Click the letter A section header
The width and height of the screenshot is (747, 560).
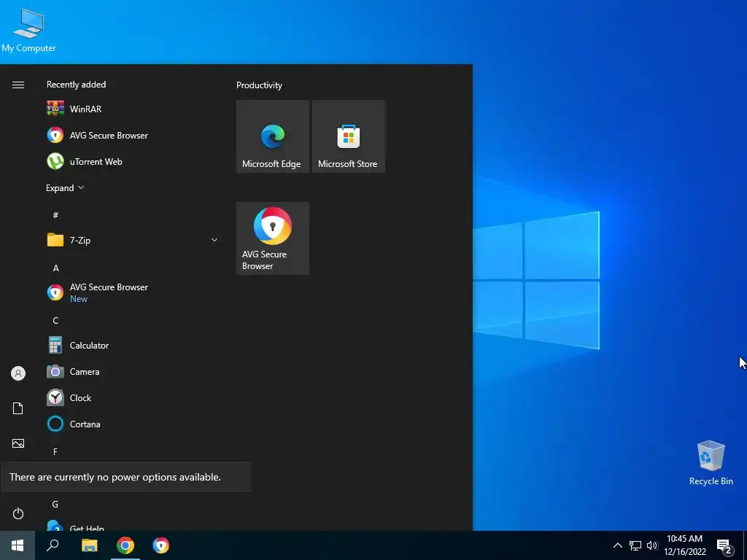[x=55, y=268]
